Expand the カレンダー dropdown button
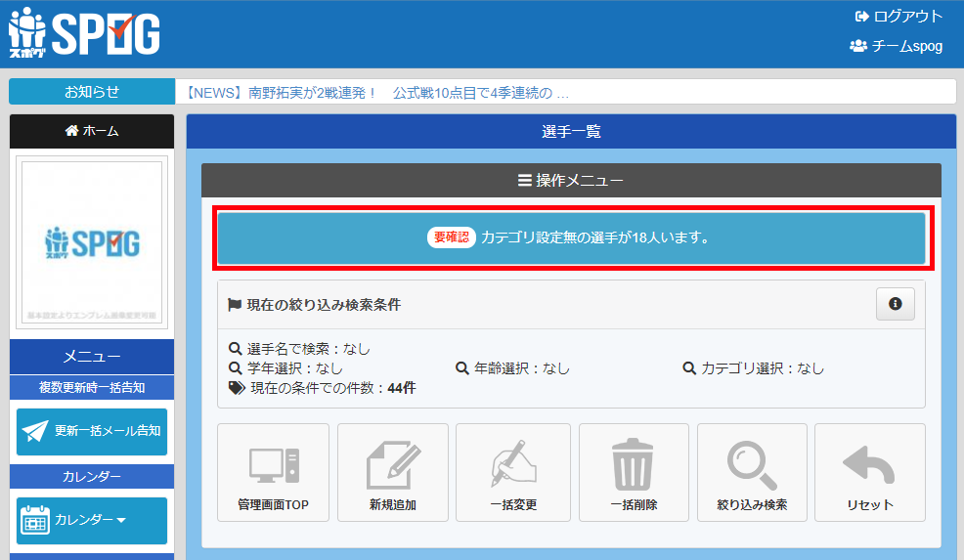Image resolution: width=964 pixels, height=560 pixels. tap(92, 520)
